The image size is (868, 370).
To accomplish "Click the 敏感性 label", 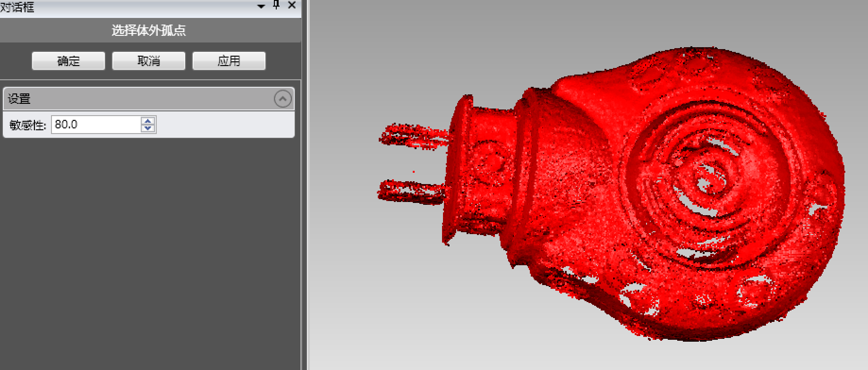I will tap(27, 125).
